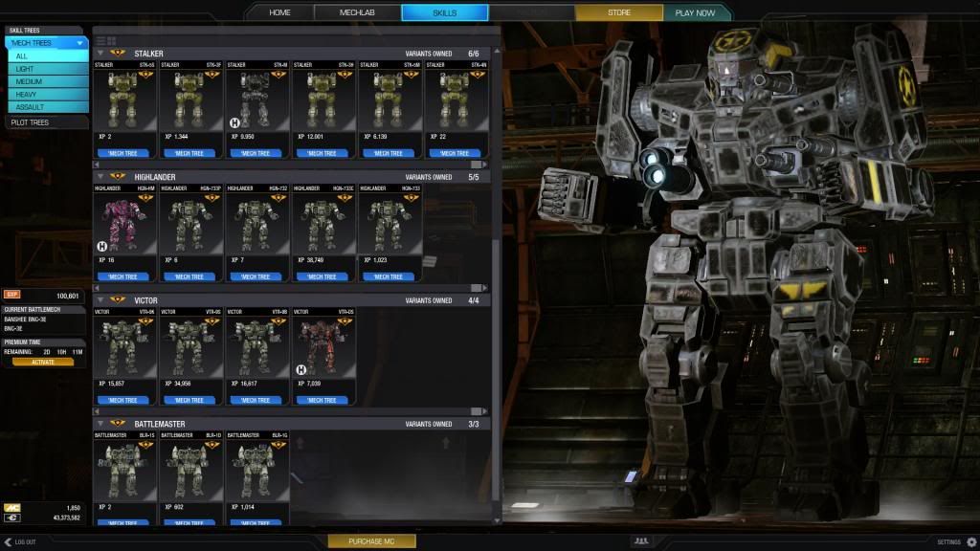
Task: Click the orange GXP icon
Action: 11,295
